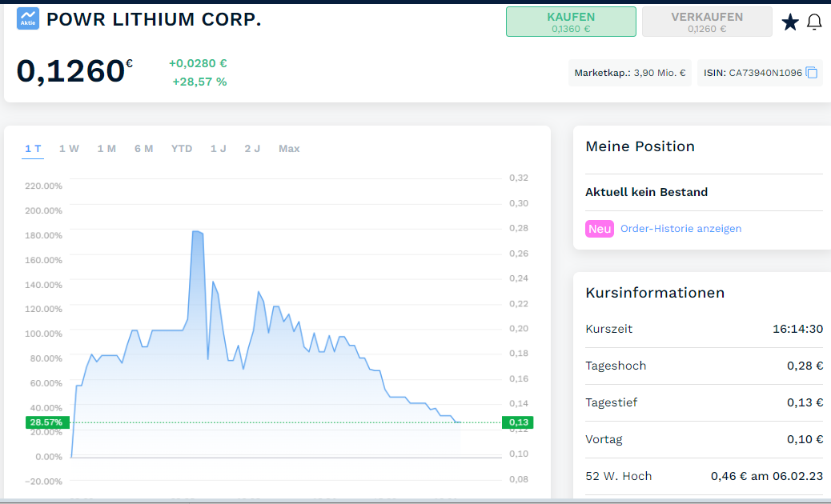Select the Max chart range
Screen dimensions: 831x504
click(289, 149)
